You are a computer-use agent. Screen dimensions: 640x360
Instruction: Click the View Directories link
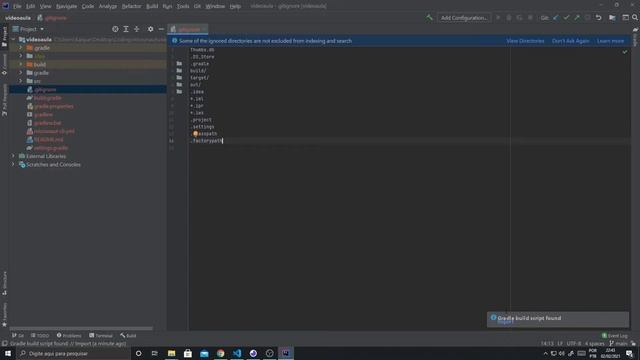point(525,41)
